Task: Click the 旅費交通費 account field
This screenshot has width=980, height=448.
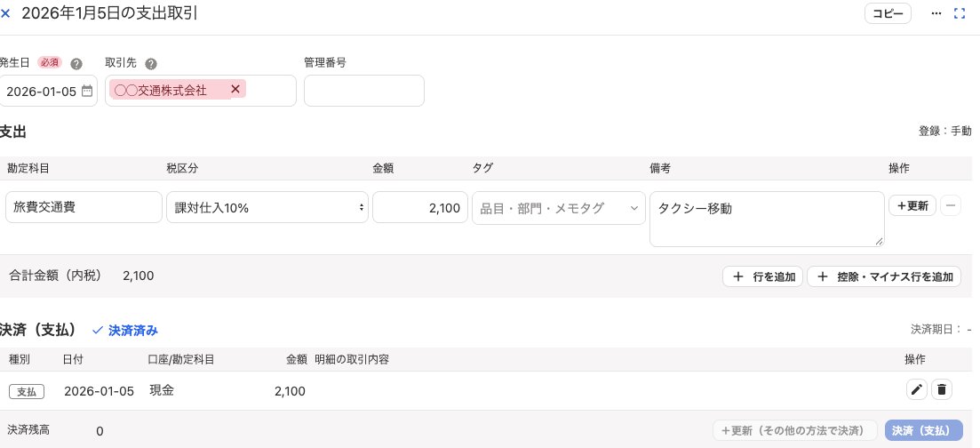Action: pyautogui.click(x=84, y=207)
